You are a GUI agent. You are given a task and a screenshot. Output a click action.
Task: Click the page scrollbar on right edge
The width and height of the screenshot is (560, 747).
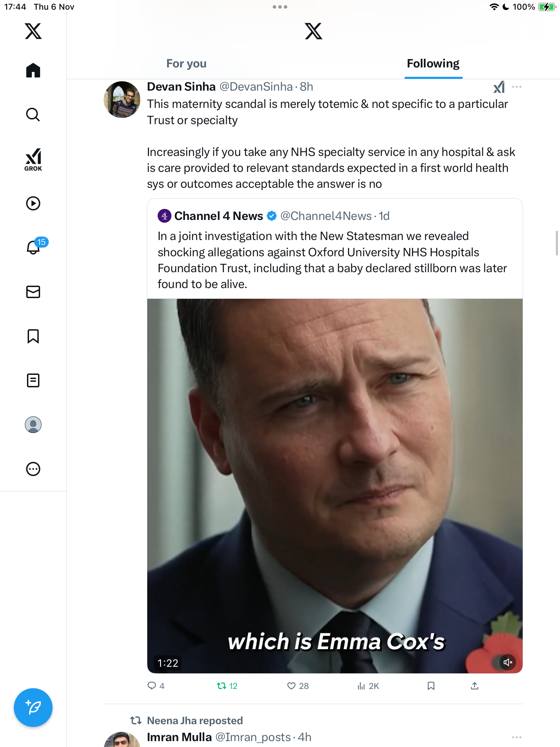pyautogui.click(x=557, y=243)
